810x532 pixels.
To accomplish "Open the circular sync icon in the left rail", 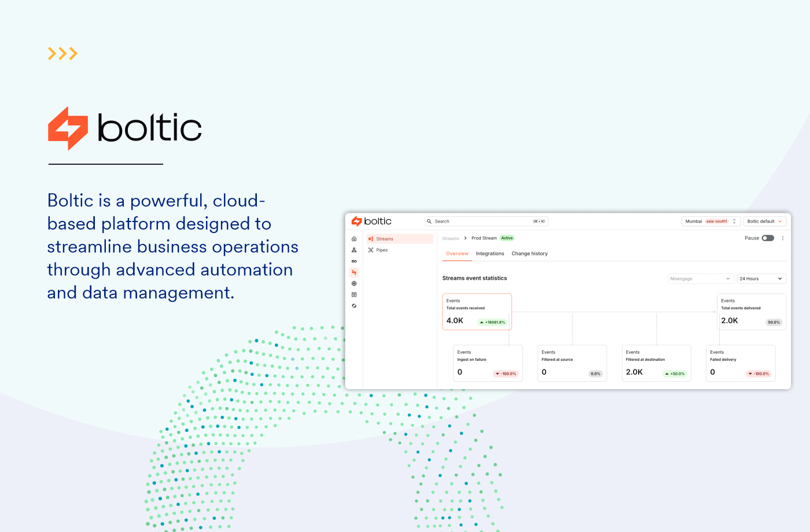I will tap(354, 306).
